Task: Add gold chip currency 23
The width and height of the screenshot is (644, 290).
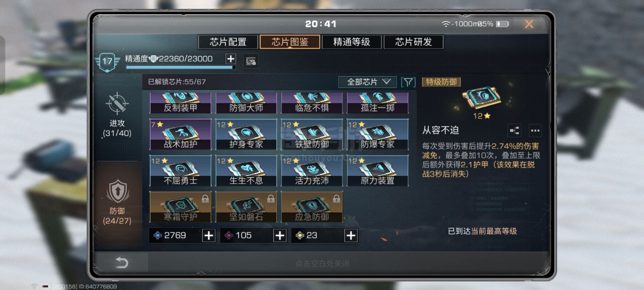Action: [x=351, y=236]
